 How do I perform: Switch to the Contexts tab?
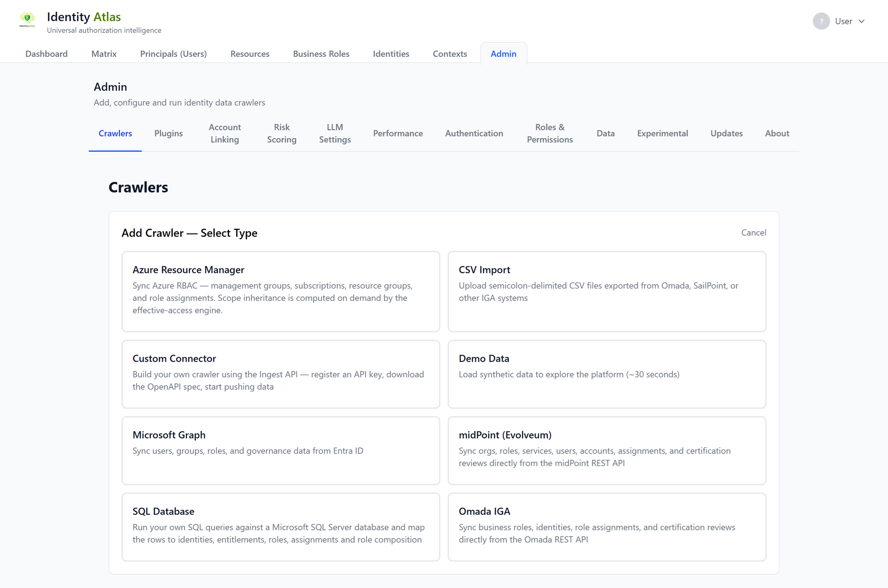pyautogui.click(x=450, y=54)
